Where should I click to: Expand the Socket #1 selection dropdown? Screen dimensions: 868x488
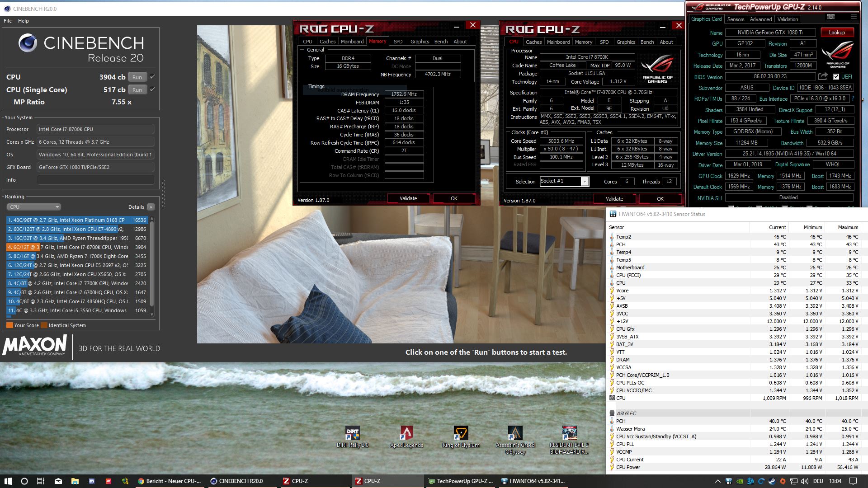pyautogui.click(x=584, y=182)
